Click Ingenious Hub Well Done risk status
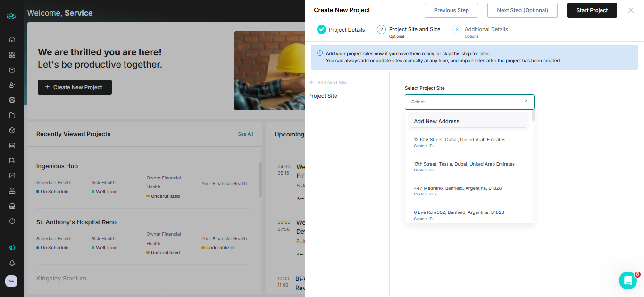This screenshot has height=297, width=644. point(105,192)
